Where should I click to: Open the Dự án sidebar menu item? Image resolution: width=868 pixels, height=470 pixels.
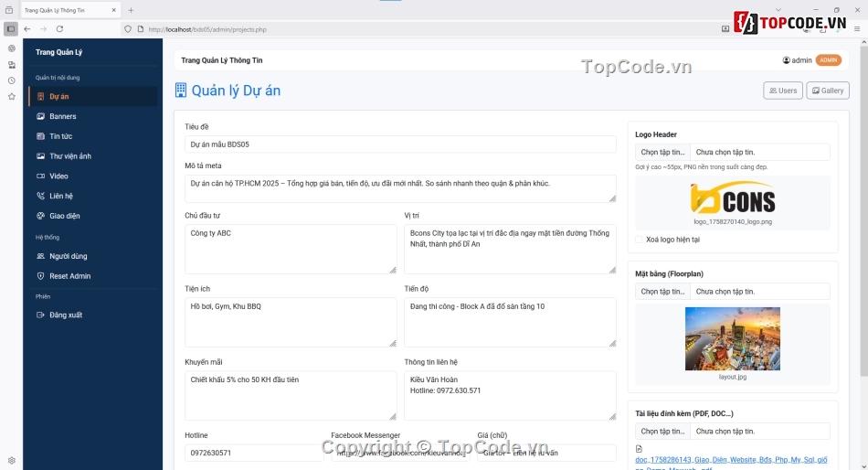pyautogui.click(x=93, y=96)
